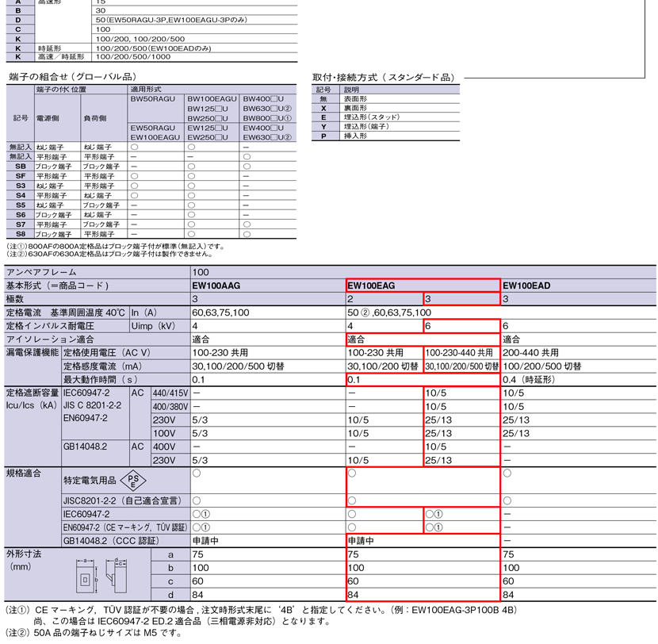The image size is (658, 644).
Task: Select the SF terminal code row
Action: 151,176
